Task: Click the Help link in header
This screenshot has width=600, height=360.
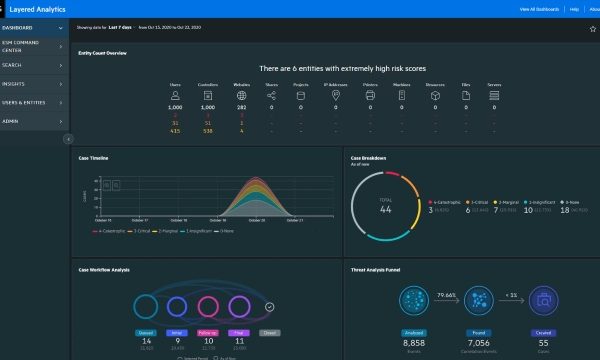Action: click(574, 9)
